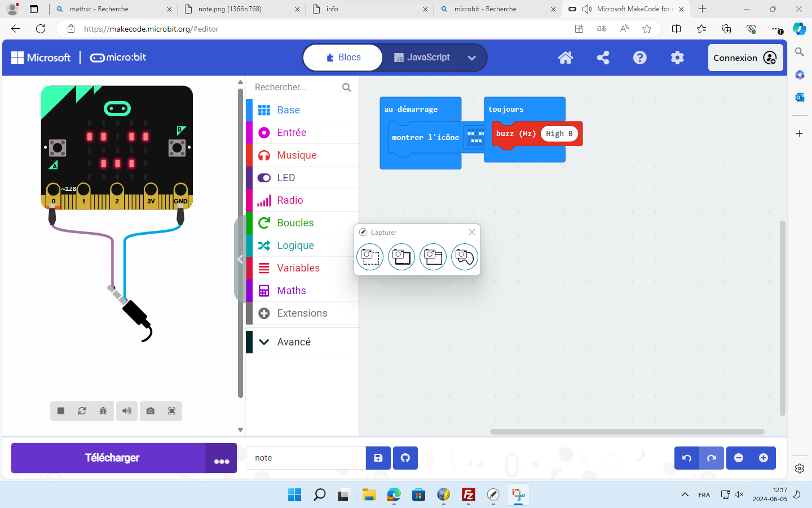
Task: Mute the simulator audio
Action: tap(127, 411)
